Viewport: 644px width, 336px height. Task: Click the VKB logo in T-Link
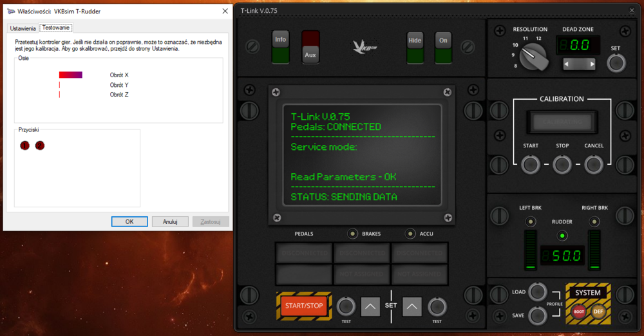365,46
